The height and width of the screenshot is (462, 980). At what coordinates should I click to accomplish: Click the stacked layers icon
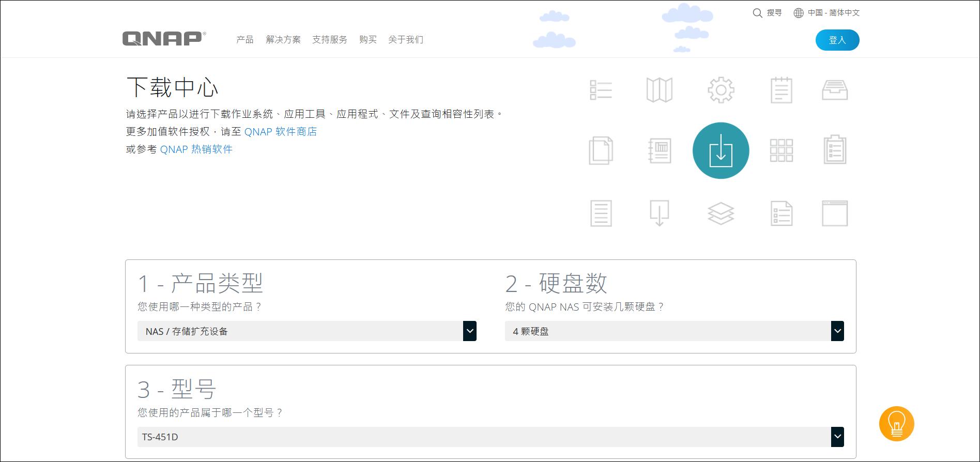point(721,213)
